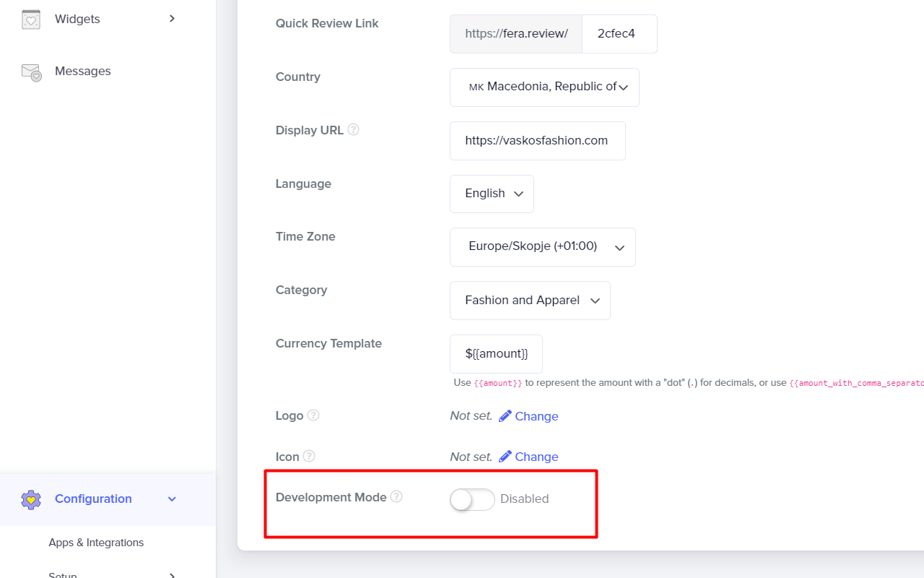Open the Language dropdown
This screenshot has width=924, height=578.
click(x=492, y=194)
